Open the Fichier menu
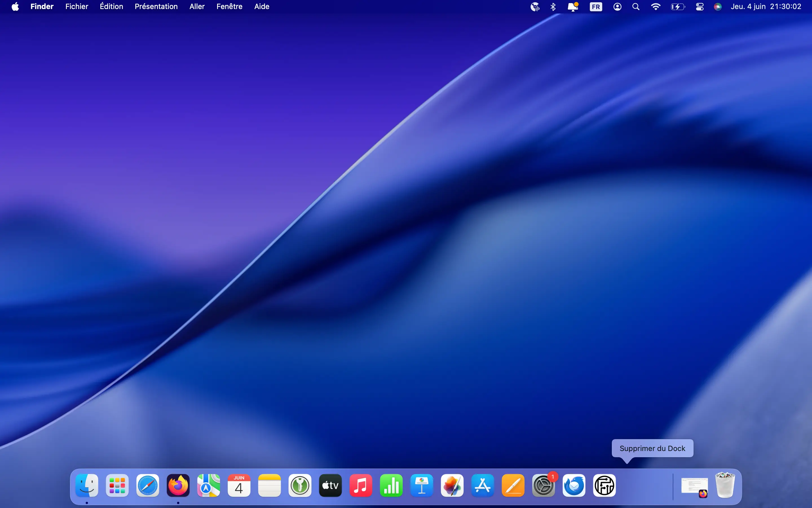 76,7
